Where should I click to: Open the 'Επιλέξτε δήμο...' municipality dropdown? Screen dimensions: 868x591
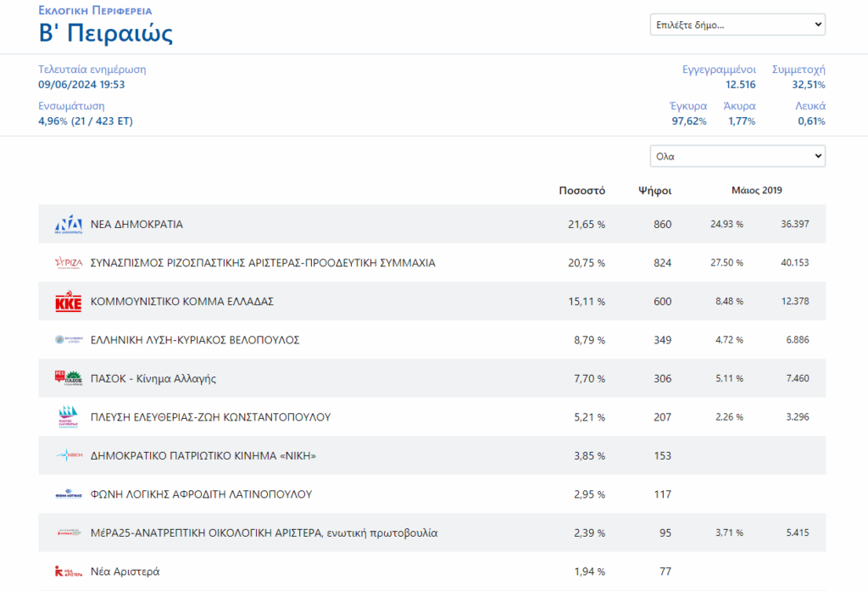coord(737,25)
